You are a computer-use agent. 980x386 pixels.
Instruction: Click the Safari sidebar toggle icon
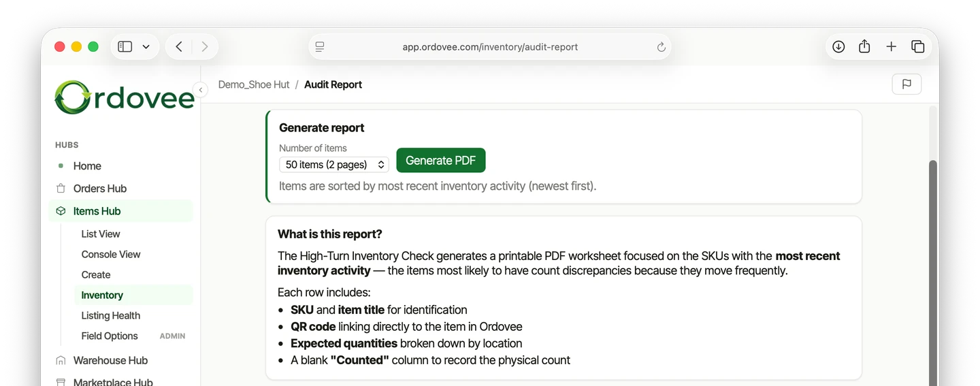(x=125, y=47)
